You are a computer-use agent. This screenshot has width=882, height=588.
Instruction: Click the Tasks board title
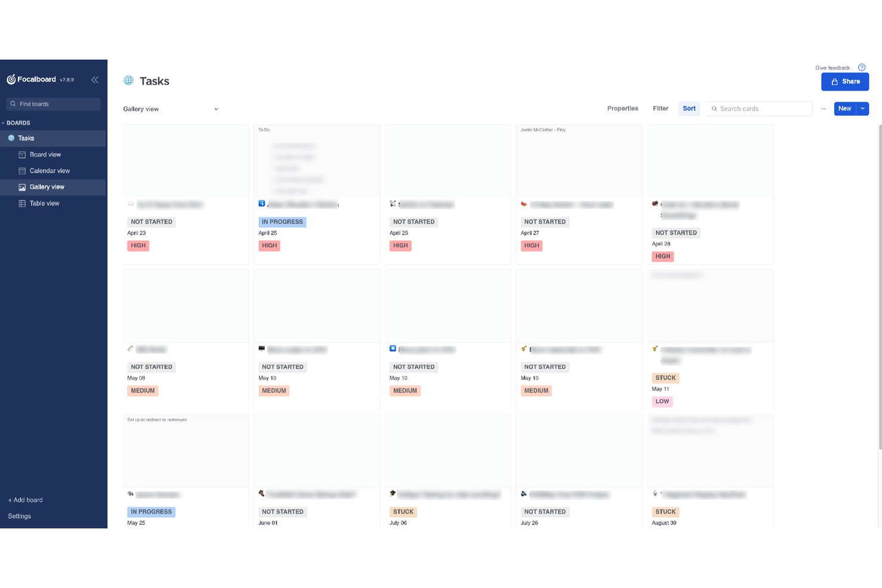[x=154, y=81]
